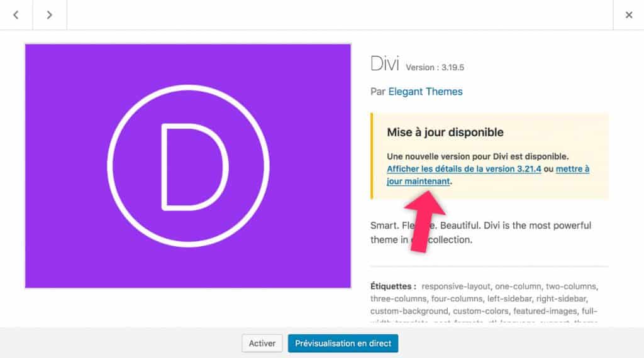The width and height of the screenshot is (644, 358).
Task: Click the 'three-columns' tag text
Action: point(398,298)
